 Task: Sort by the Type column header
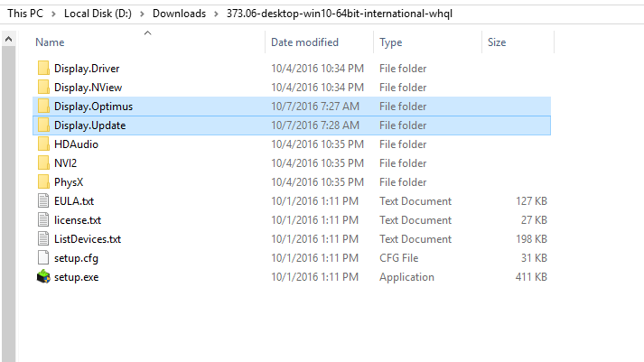(390, 42)
